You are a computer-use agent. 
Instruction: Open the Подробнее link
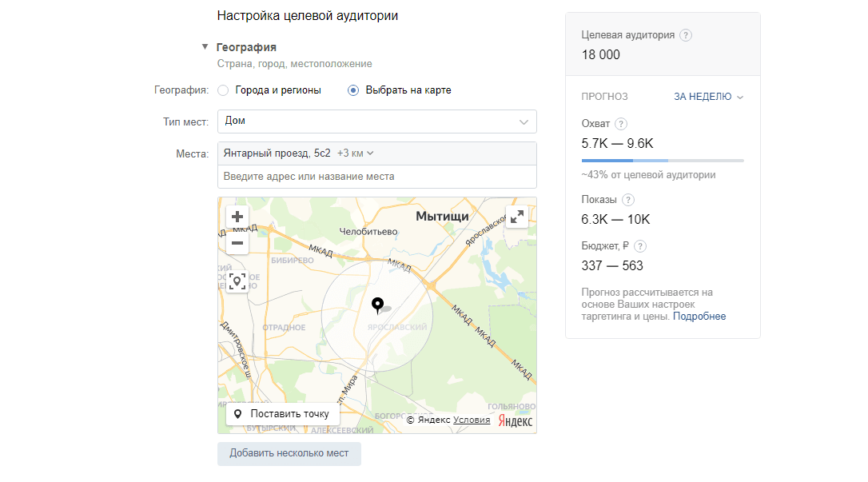click(699, 317)
